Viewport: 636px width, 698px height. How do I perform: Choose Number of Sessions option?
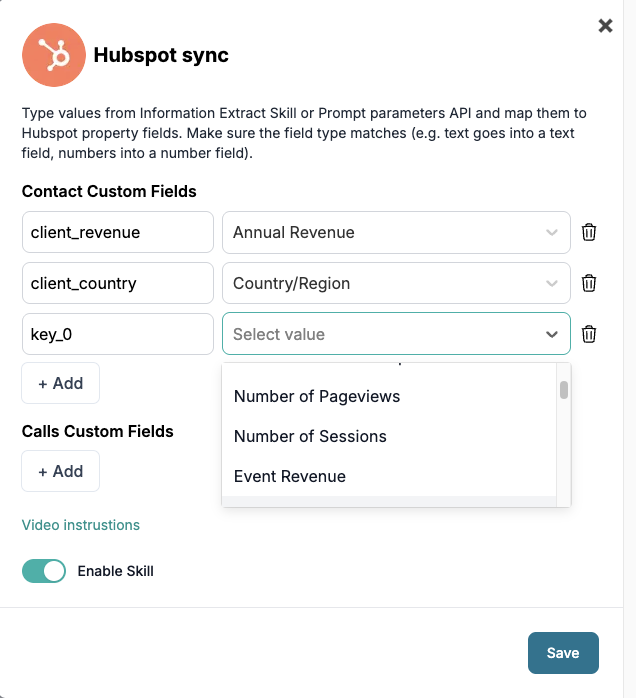[310, 436]
